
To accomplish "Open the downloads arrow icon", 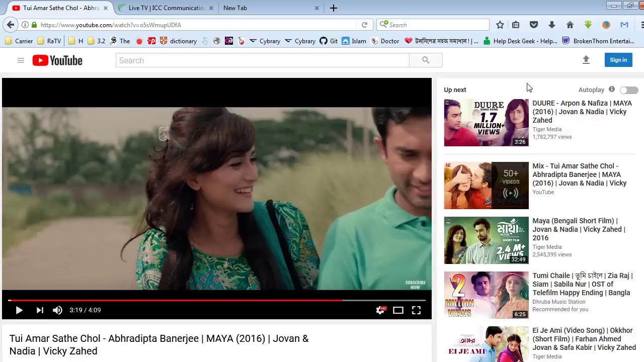I will coord(552,25).
